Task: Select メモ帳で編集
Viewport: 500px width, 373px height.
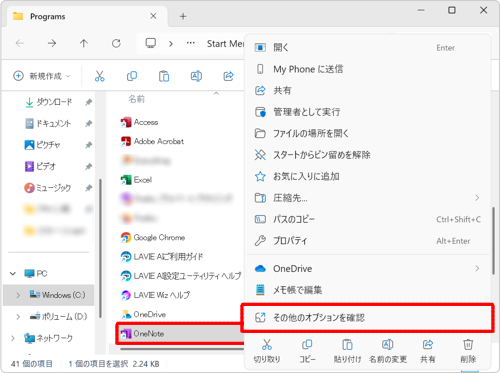Action: [368, 290]
